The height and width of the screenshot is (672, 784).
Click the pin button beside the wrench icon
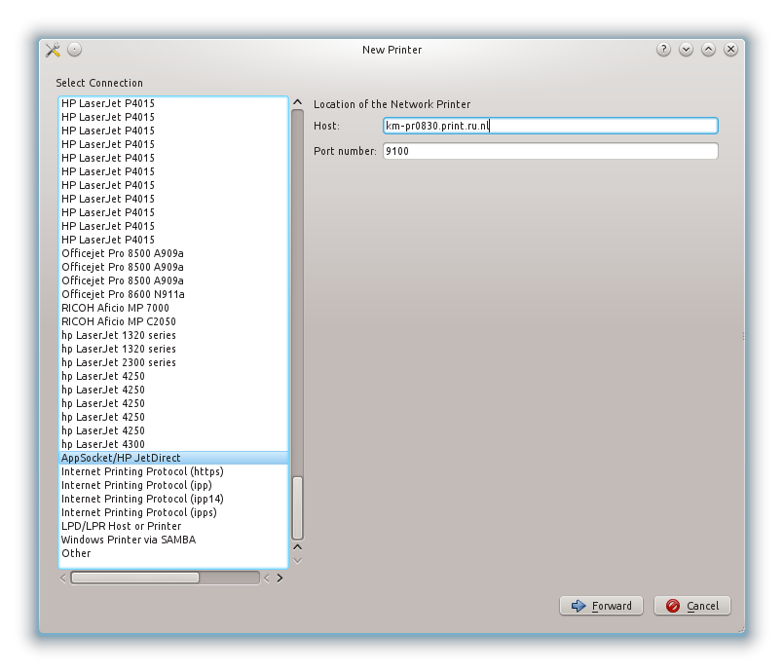tap(75, 50)
